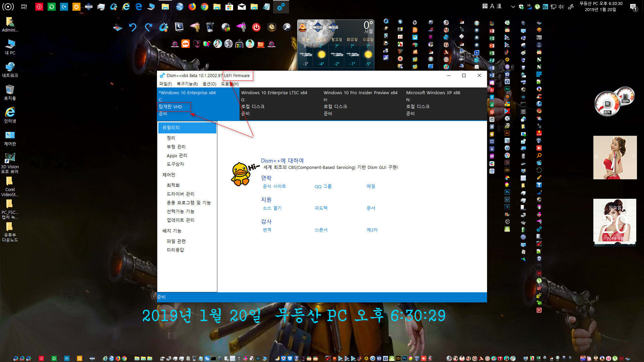Open the Mail app from the taskbar

(x=242, y=6)
